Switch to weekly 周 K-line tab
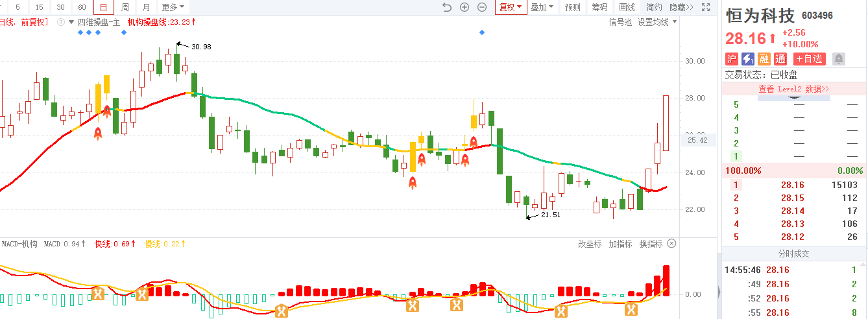This screenshot has width=868, height=319. coord(125,7)
